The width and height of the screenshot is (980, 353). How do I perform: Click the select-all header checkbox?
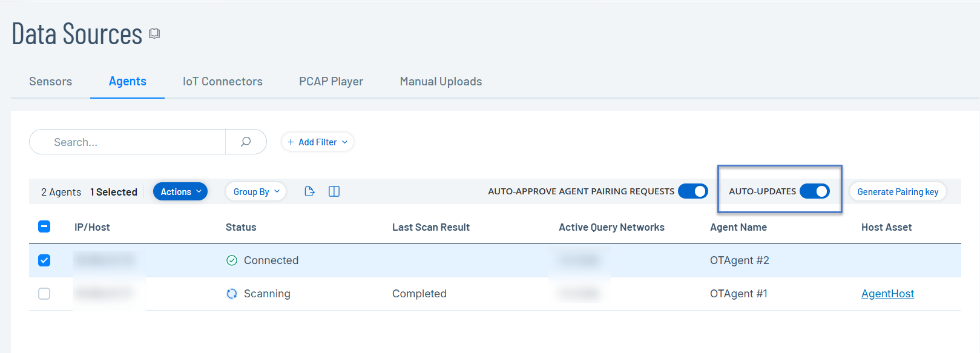pos(44,226)
